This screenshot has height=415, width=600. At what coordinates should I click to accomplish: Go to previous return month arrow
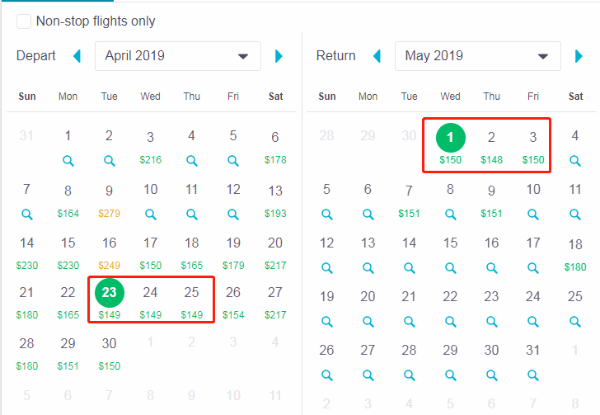(x=377, y=56)
